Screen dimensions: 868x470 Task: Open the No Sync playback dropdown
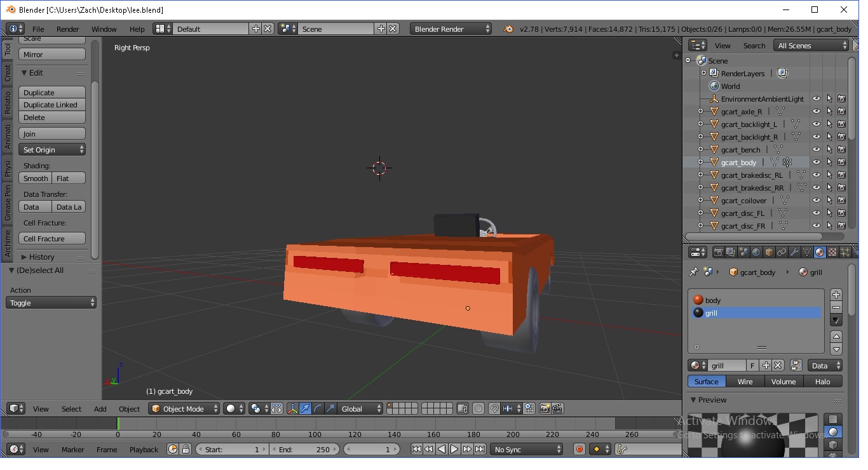tap(526, 449)
